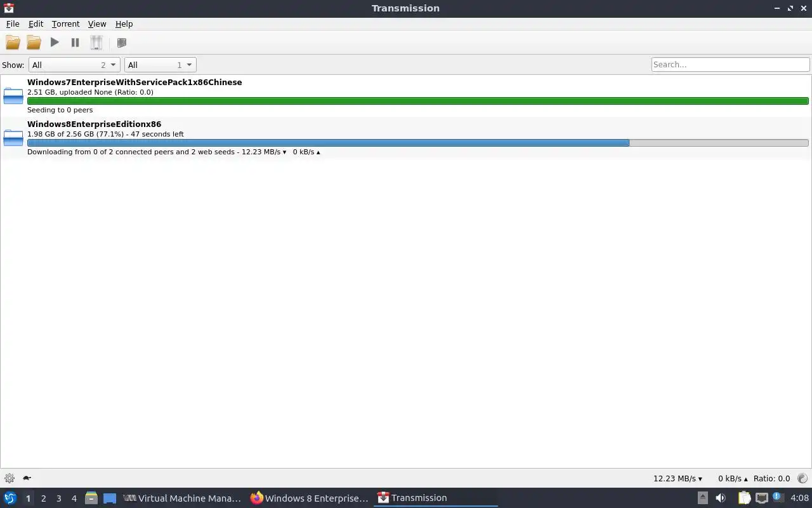The height and width of the screenshot is (508, 812).
Task: Click the blue show desktop taskbar icon
Action: pos(110,498)
